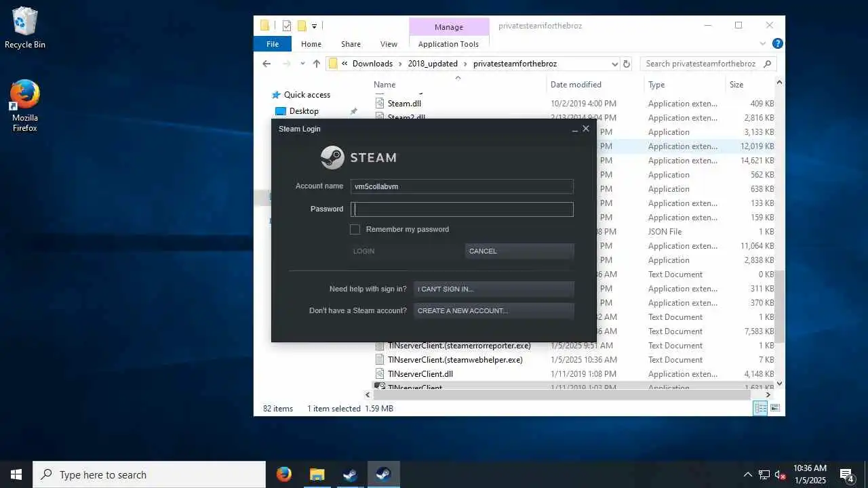
Task: Open the Windows Start menu
Action: pos(16,474)
